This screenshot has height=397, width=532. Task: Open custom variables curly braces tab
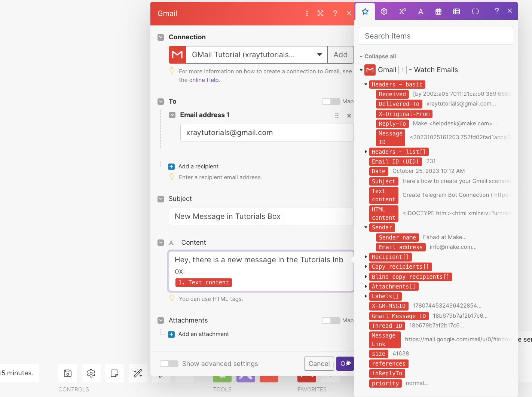(476, 12)
